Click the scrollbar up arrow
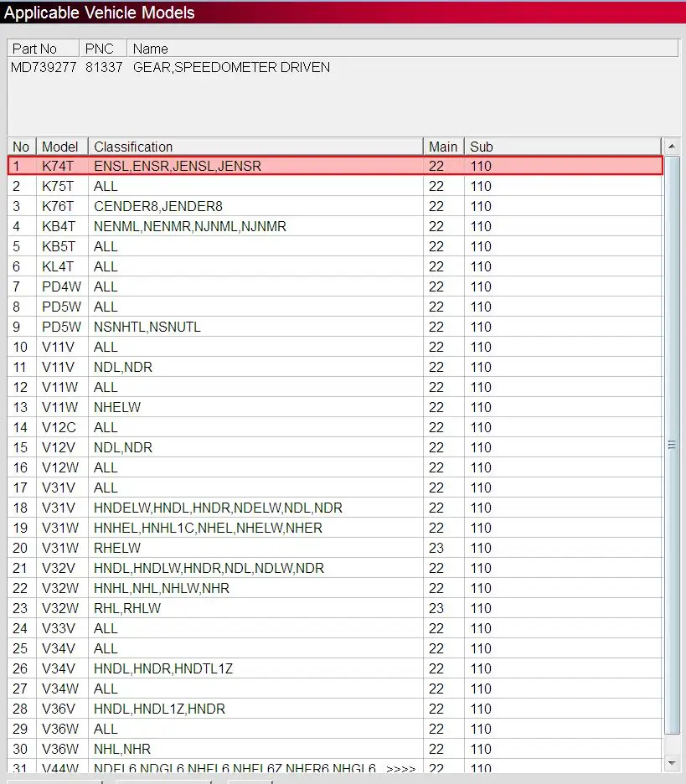Image resolution: width=686 pixels, height=784 pixels. [671, 147]
